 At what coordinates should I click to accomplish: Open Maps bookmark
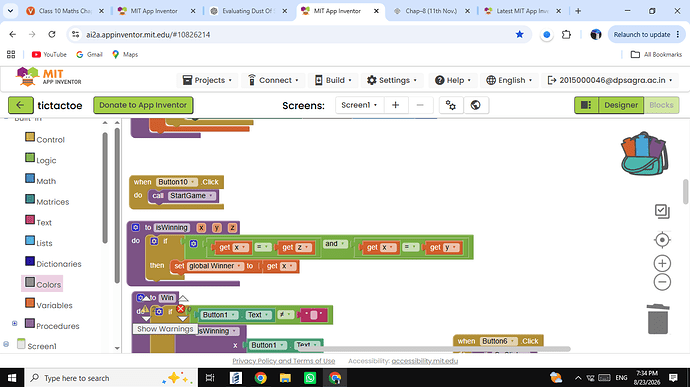[x=125, y=55]
